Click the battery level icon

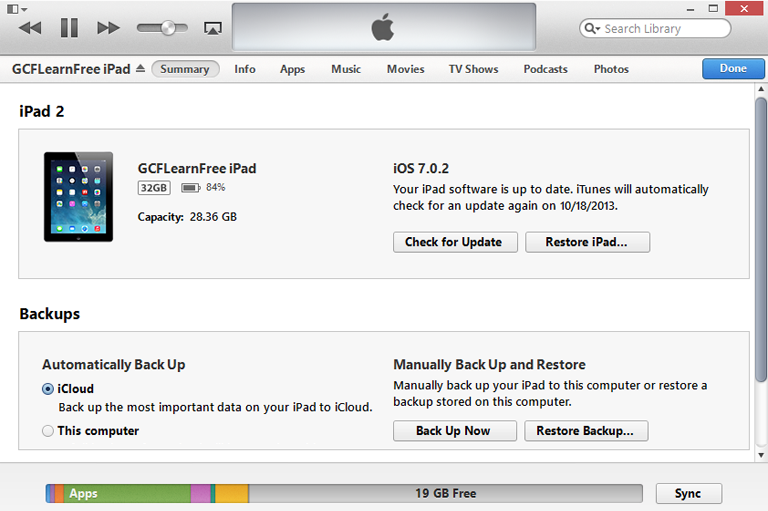tap(191, 188)
